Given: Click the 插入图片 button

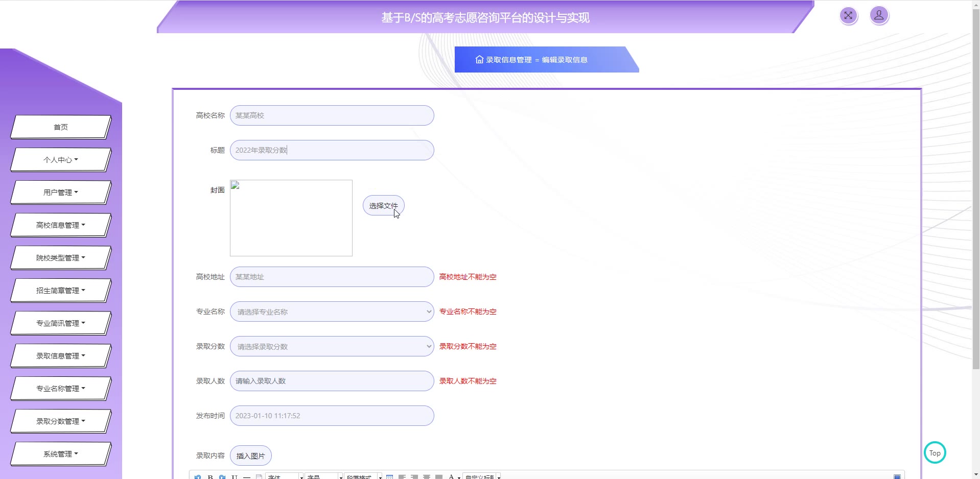Looking at the screenshot, I should 251,456.
